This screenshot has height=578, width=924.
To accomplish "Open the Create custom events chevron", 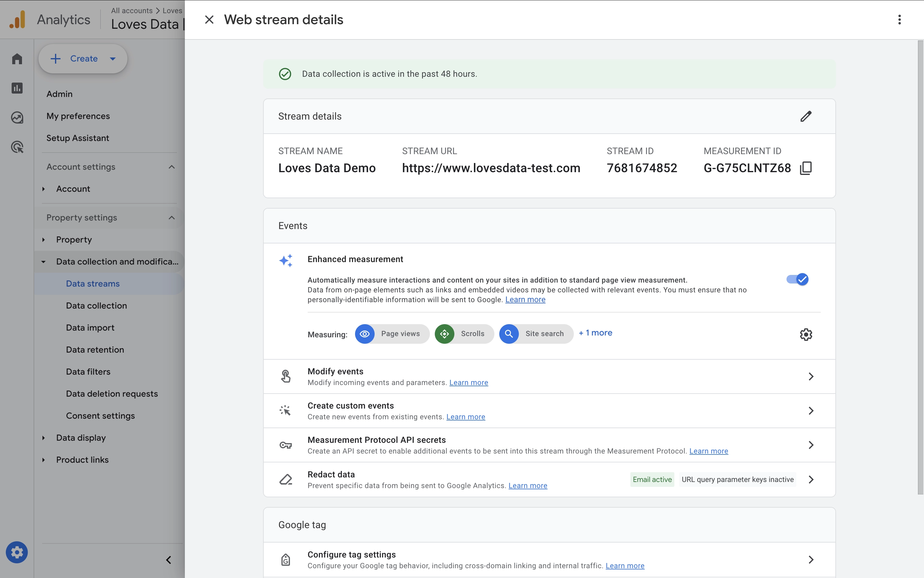I will click(811, 411).
